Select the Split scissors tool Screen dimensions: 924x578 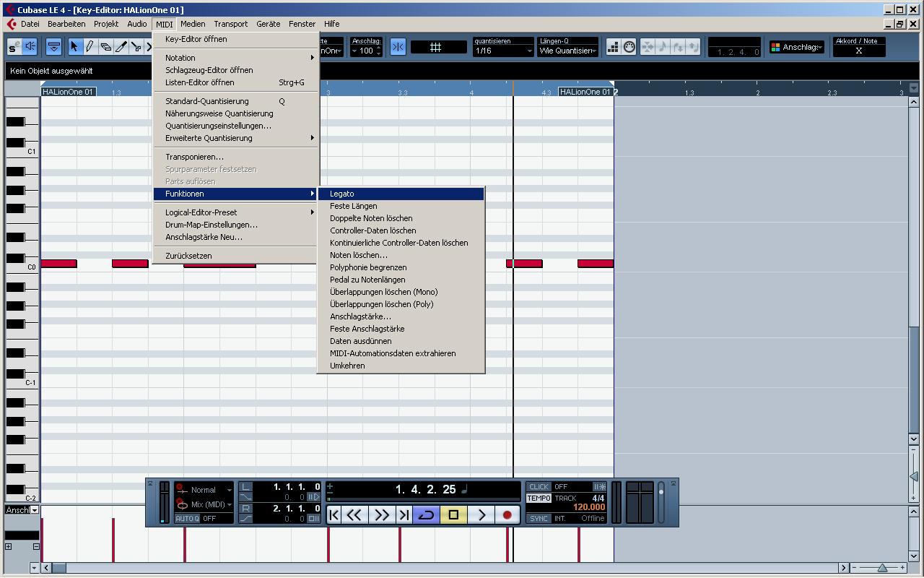pyautogui.click(x=136, y=47)
